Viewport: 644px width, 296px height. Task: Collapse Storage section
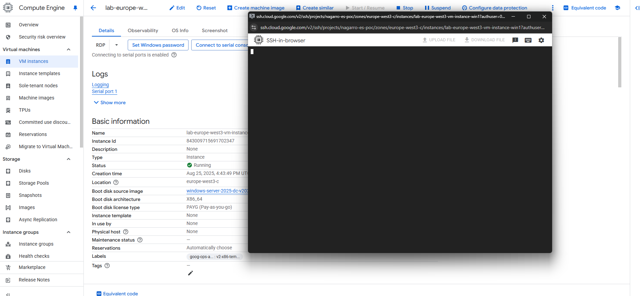click(69, 159)
